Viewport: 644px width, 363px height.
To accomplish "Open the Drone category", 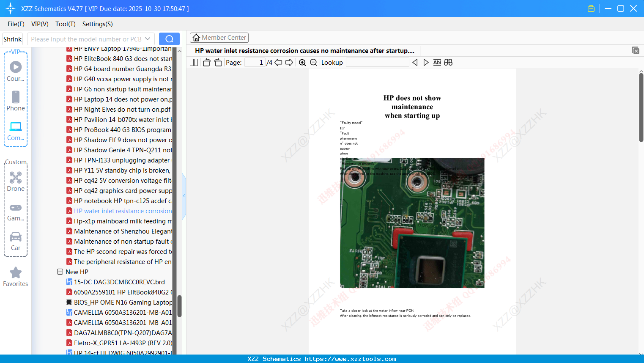I will click(16, 181).
